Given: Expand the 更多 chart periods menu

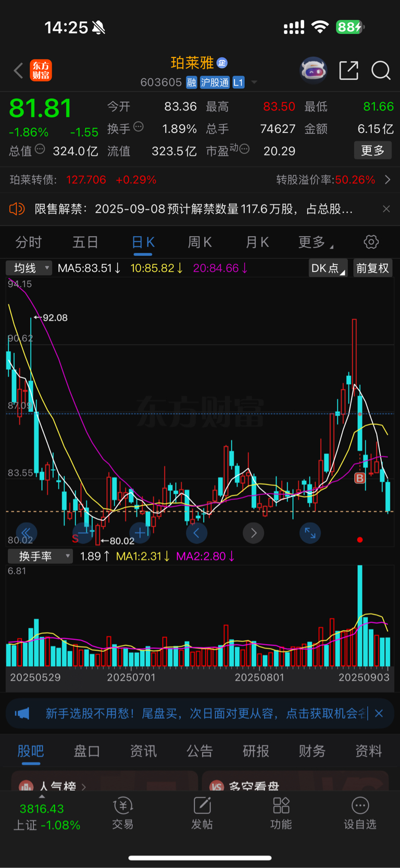Looking at the screenshot, I should pos(316,242).
